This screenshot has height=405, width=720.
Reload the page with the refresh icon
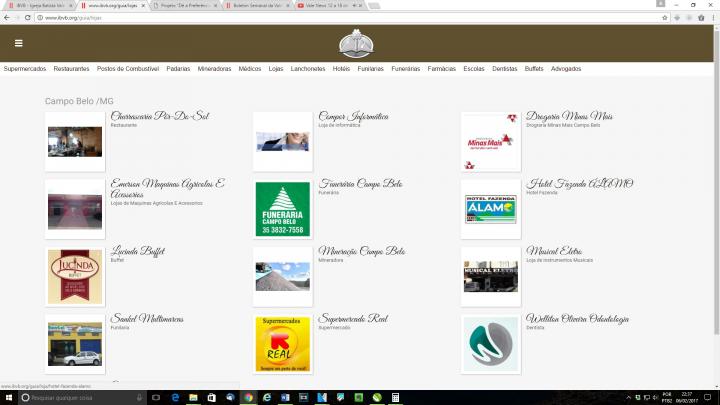pyautogui.click(x=28, y=17)
